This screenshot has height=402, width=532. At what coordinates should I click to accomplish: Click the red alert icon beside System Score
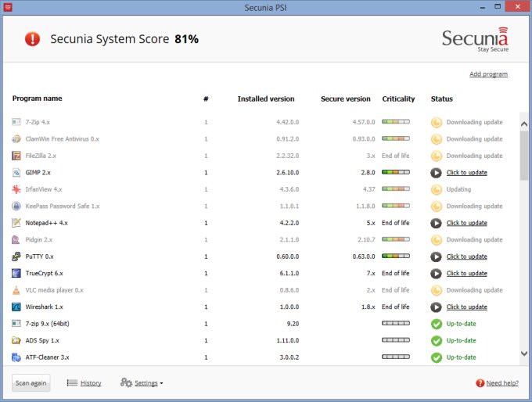click(33, 38)
